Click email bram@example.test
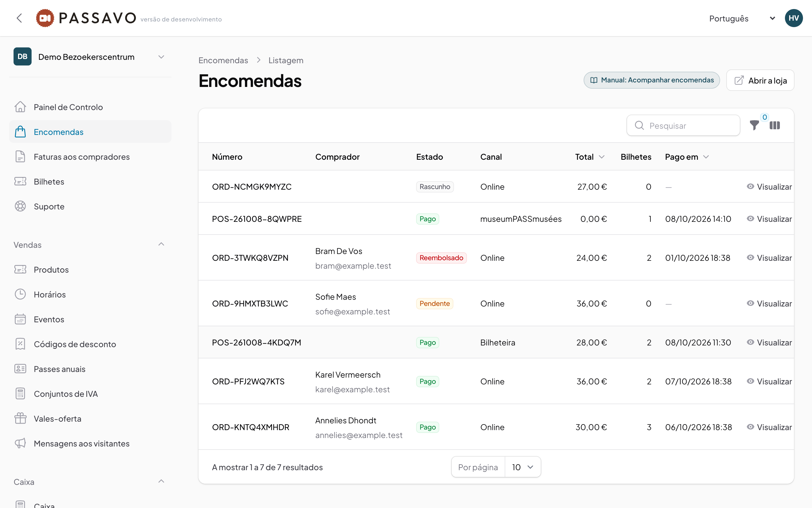The image size is (812, 508). click(x=353, y=266)
